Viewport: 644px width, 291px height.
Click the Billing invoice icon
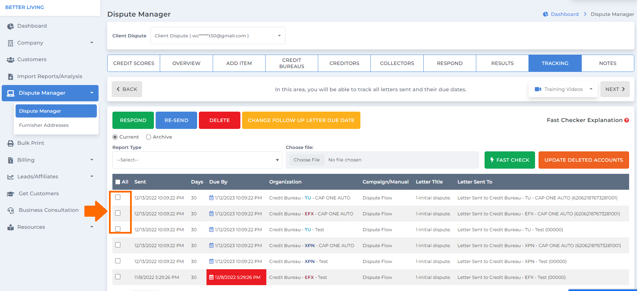(x=10, y=160)
